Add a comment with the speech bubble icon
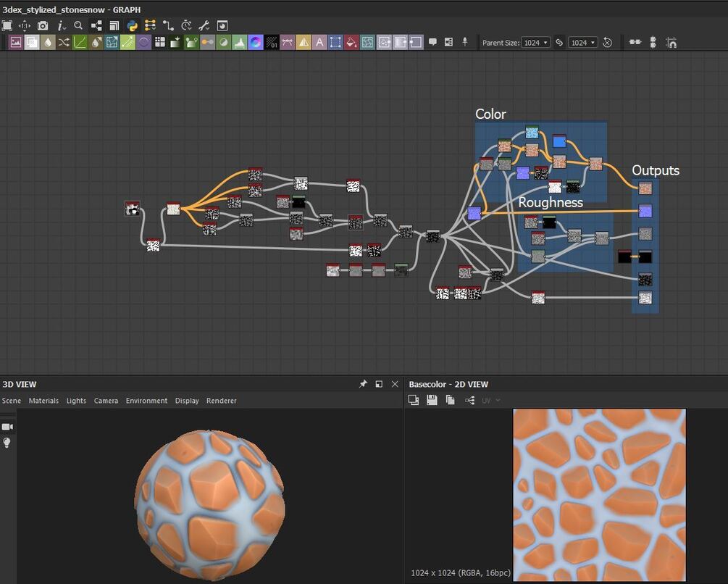Viewport: 728px width, 584px height. pos(432,42)
